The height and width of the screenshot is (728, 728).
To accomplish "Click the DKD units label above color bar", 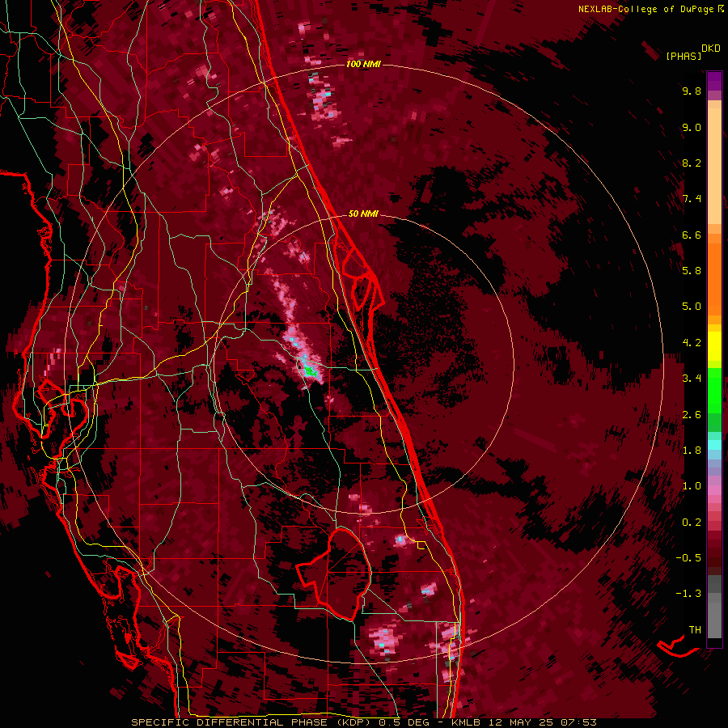I will (711, 49).
